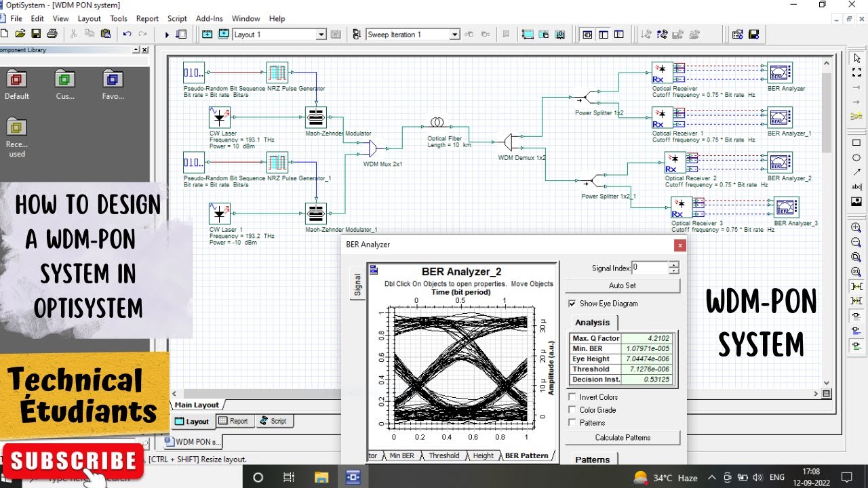Select the WDM Demux 1x2 component
868x488 pixels.
pyautogui.click(x=510, y=142)
